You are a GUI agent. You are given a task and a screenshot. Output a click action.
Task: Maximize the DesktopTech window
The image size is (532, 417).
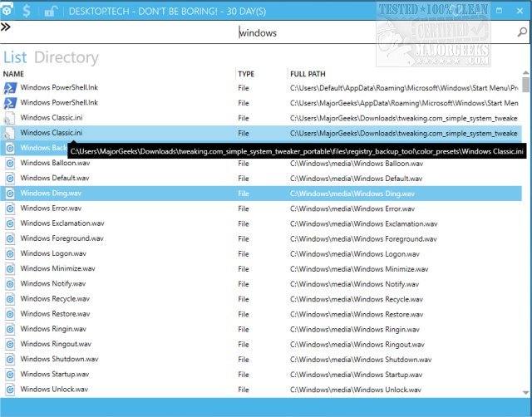(x=499, y=11)
